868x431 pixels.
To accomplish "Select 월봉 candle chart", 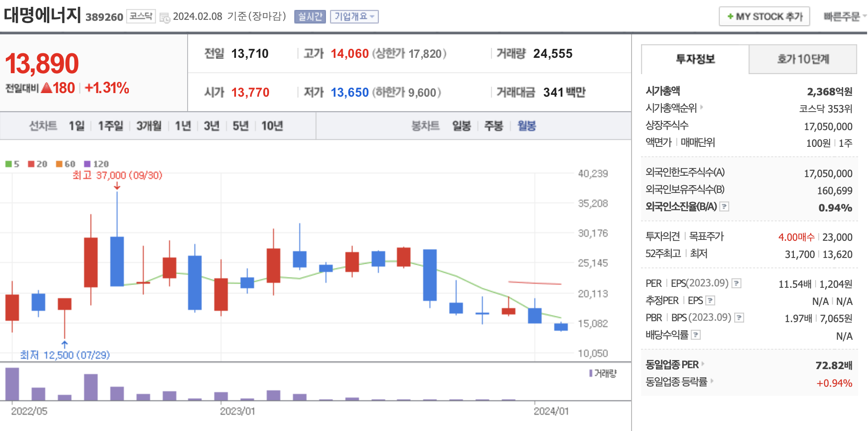I will pos(527,126).
